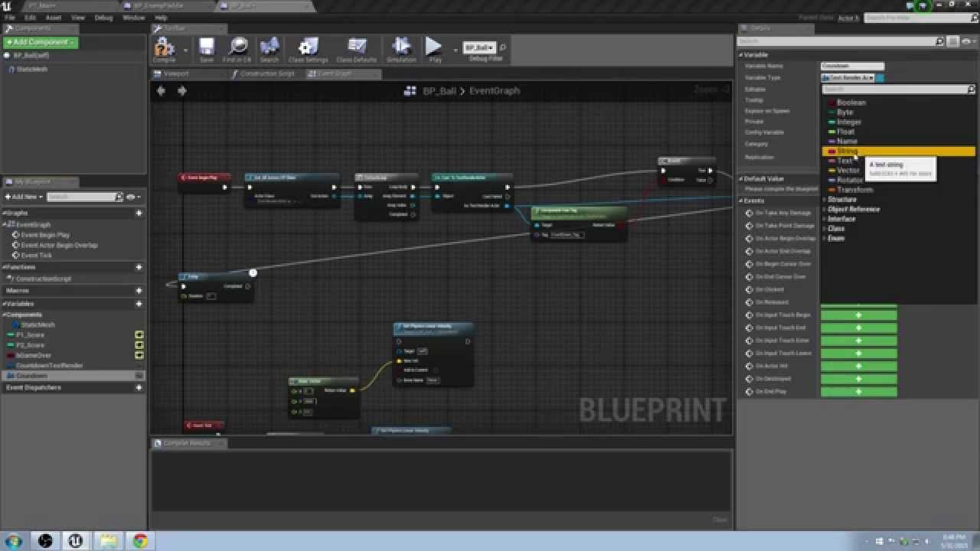Click the variable type search field

point(897,90)
